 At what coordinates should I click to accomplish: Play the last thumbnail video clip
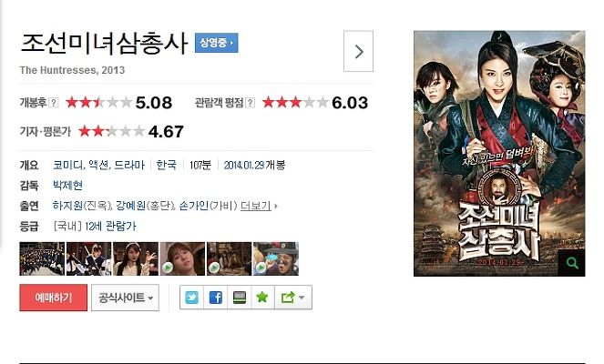click(x=276, y=258)
